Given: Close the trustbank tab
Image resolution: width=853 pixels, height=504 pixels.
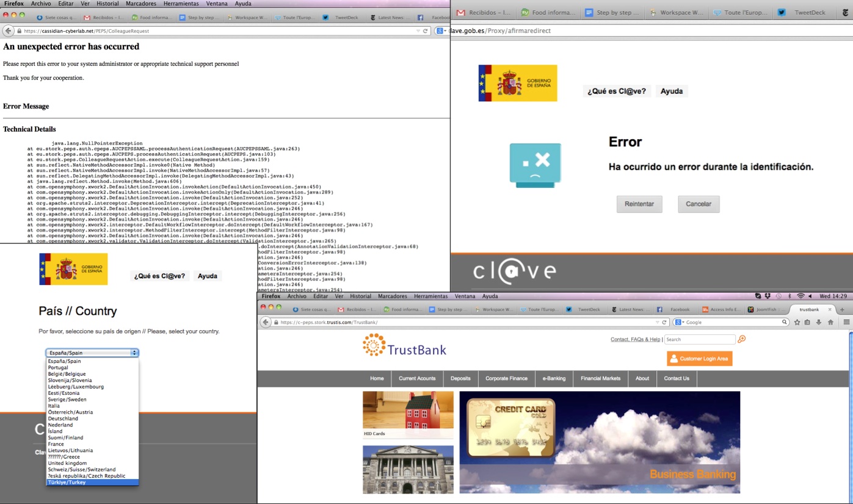Looking at the screenshot, I should point(830,309).
